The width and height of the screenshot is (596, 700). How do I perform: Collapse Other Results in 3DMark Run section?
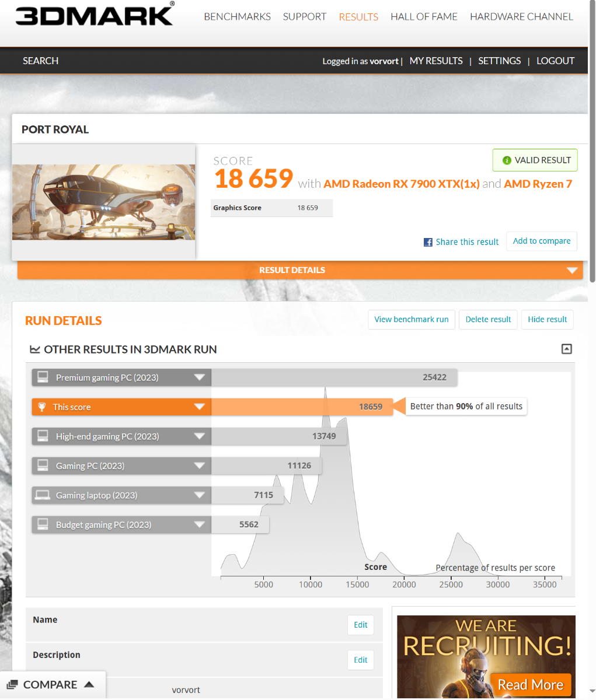pos(566,349)
